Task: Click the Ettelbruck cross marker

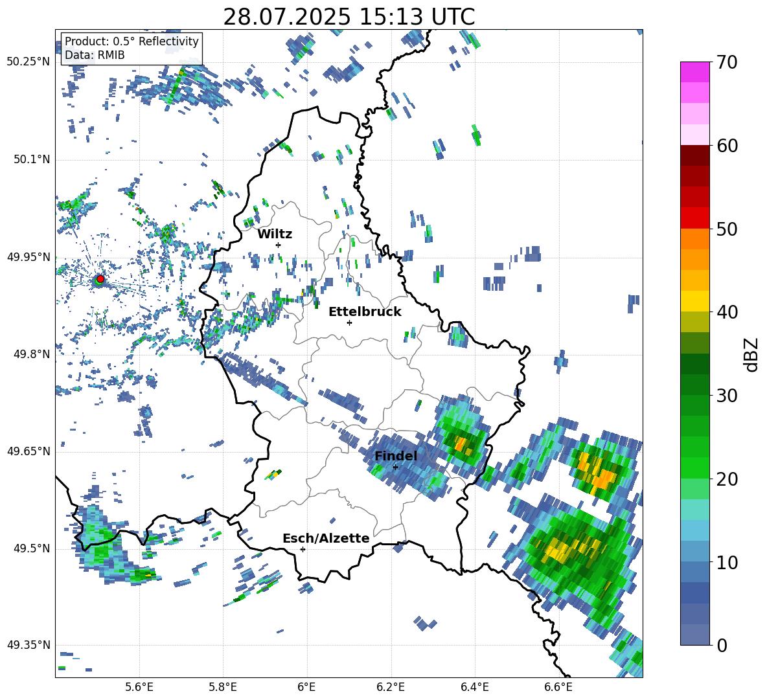Action: point(349,322)
